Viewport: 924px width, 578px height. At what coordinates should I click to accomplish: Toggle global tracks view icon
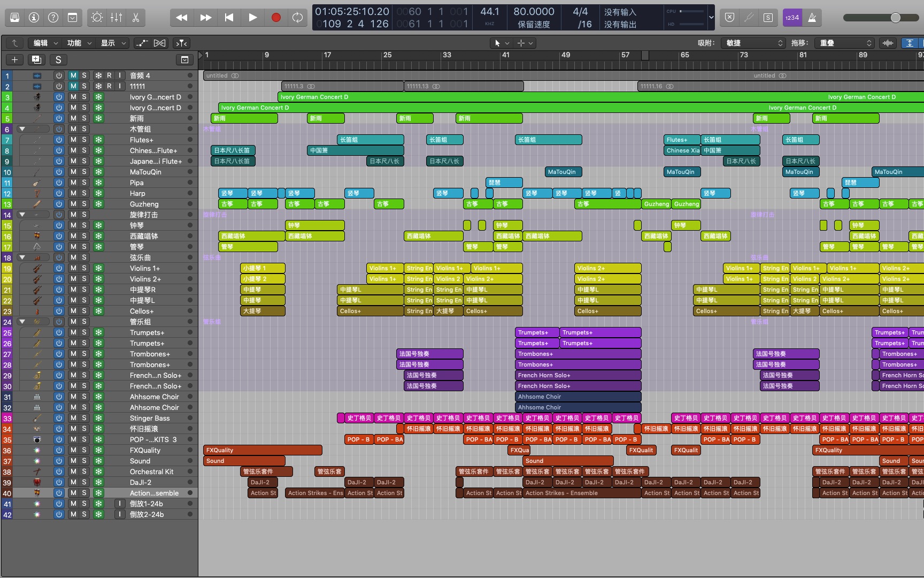point(184,59)
